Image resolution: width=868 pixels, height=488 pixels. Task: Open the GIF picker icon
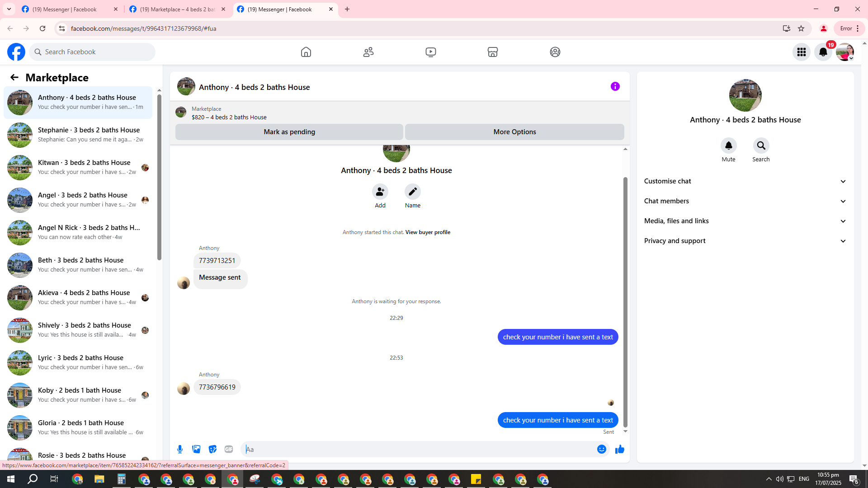click(x=229, y=449)
